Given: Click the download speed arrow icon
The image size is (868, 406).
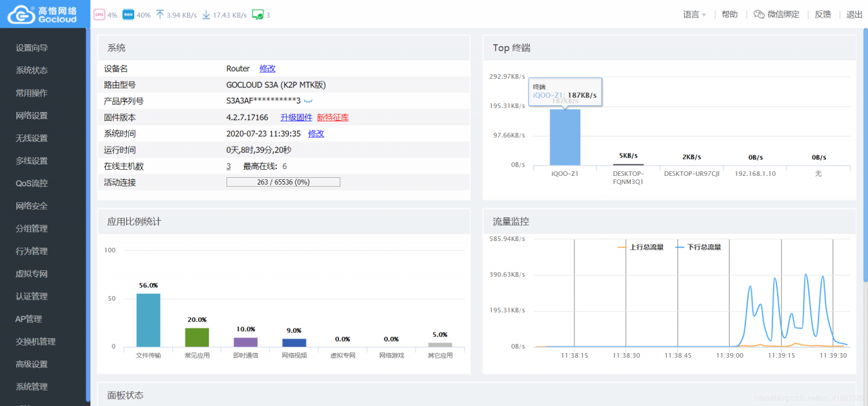Looking at the screenshot, I should [x=206, y=14].
